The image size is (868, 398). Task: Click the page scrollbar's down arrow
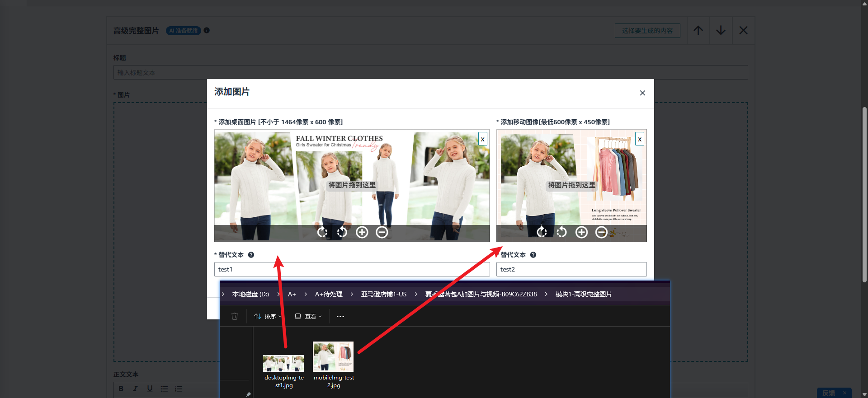click(864, 394)
